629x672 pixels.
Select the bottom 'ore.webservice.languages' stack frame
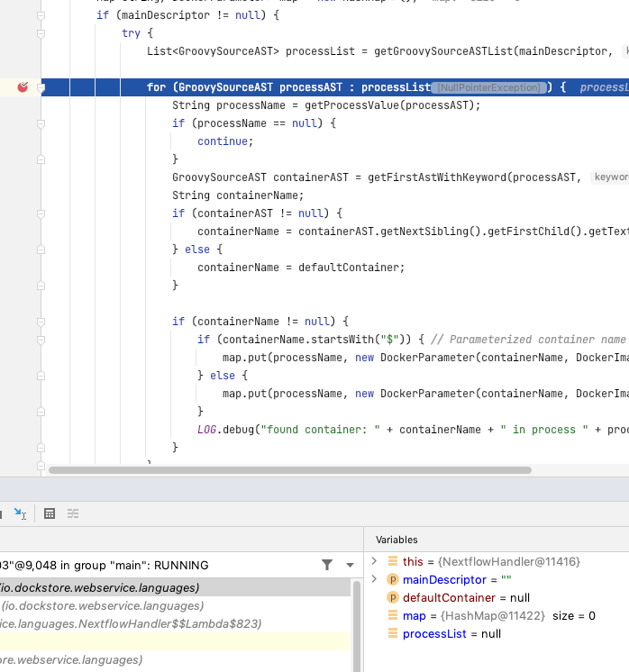click(x=175, y=659)
